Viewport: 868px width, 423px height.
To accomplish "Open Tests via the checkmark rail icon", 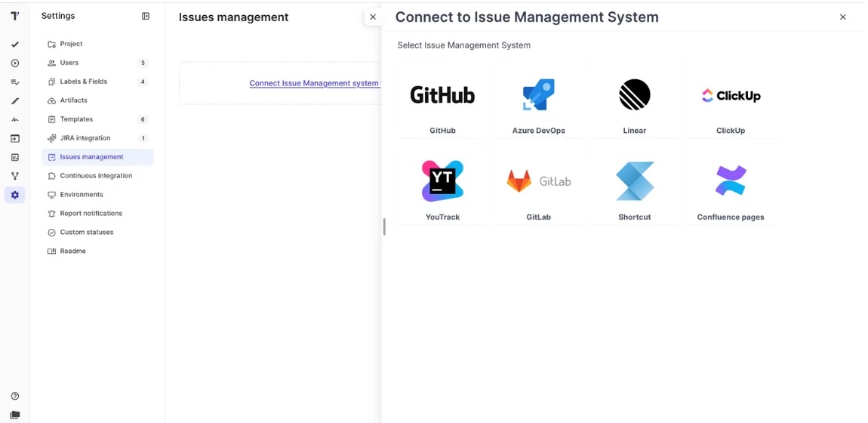I will coord(15,45).
